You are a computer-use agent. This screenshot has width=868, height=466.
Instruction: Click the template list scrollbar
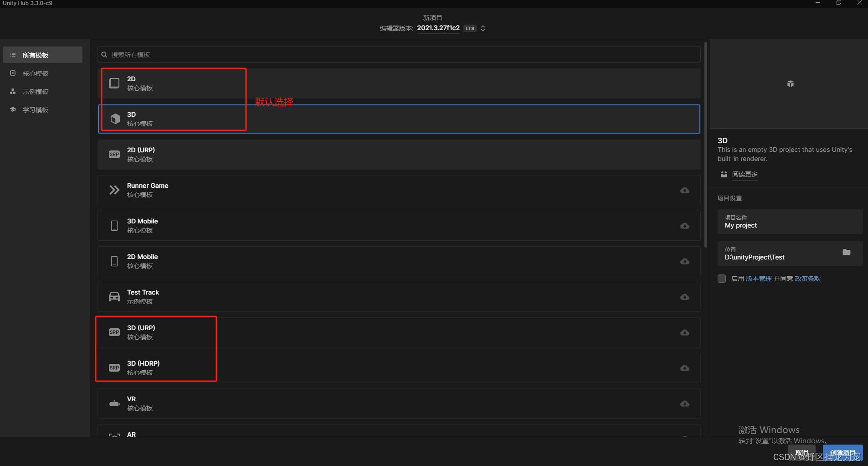pyautogui.click(x=706, y=145)
